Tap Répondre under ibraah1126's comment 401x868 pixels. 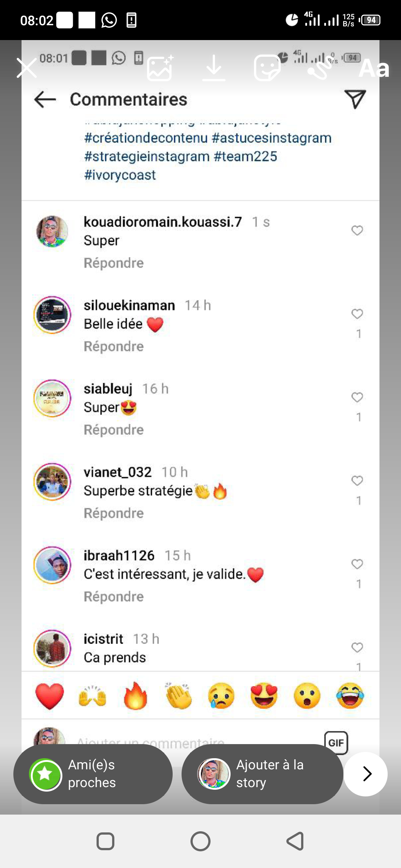tap(114, 596)
